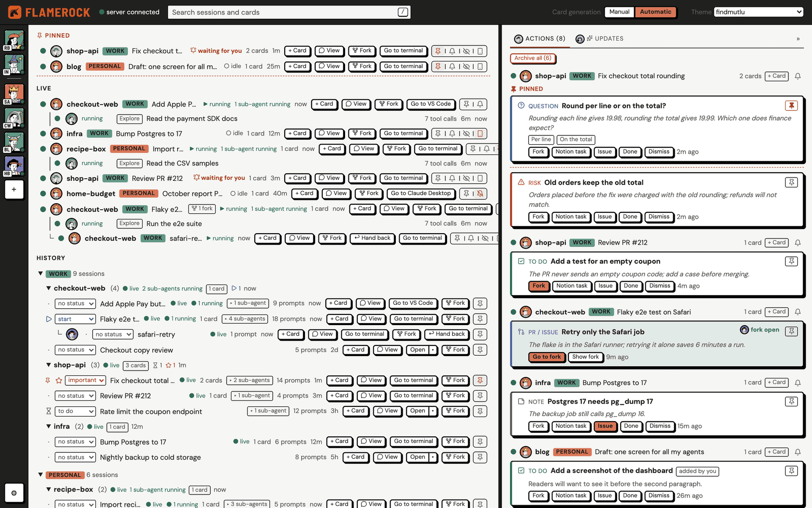Focus the Search sessions and cards field
This screenshot has height=508, width=812.
(289, 12)
